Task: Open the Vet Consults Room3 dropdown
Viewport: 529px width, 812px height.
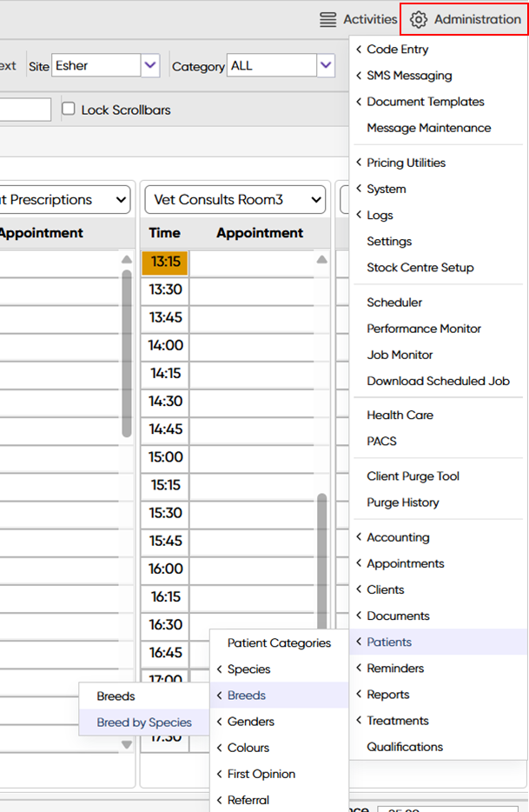Action: (x=235, y=200)
